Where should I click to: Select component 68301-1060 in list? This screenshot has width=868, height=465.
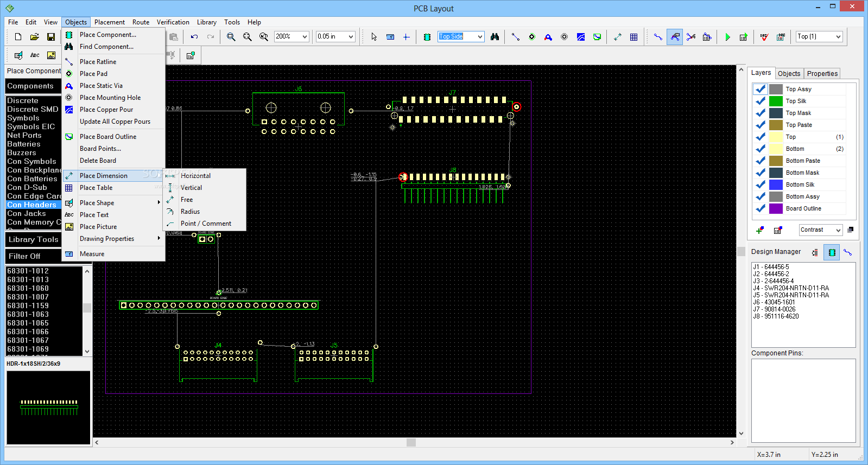pyautogui.click(x=43, y=288)
